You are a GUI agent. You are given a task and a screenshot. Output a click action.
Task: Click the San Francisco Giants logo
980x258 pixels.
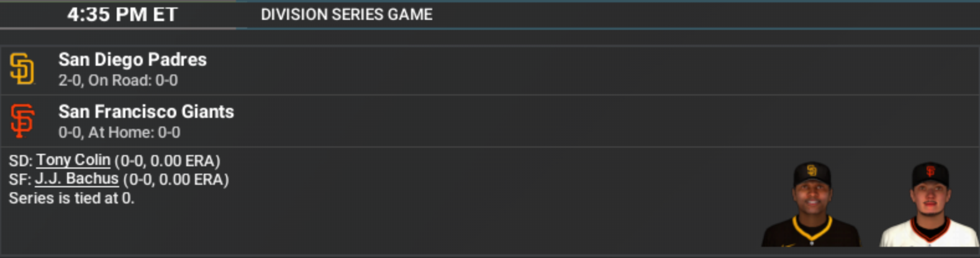pyautogui.click(x=22, y=120)
